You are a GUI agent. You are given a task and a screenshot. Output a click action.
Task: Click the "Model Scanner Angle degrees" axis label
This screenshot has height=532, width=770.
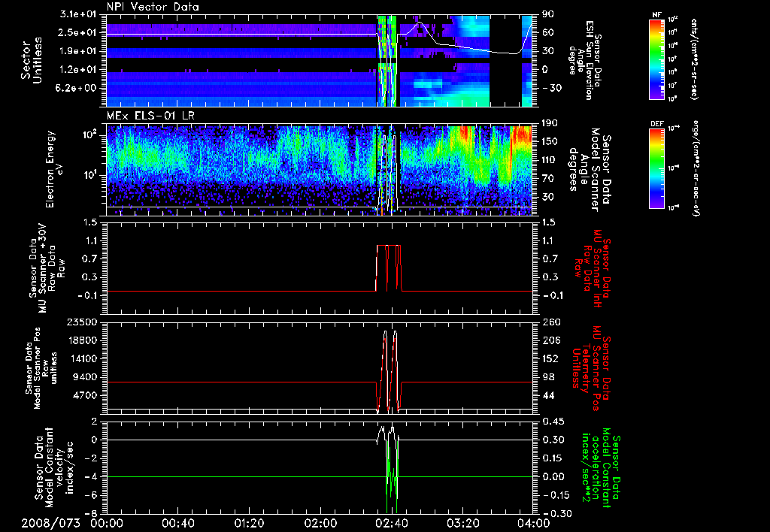click(590, 169)
